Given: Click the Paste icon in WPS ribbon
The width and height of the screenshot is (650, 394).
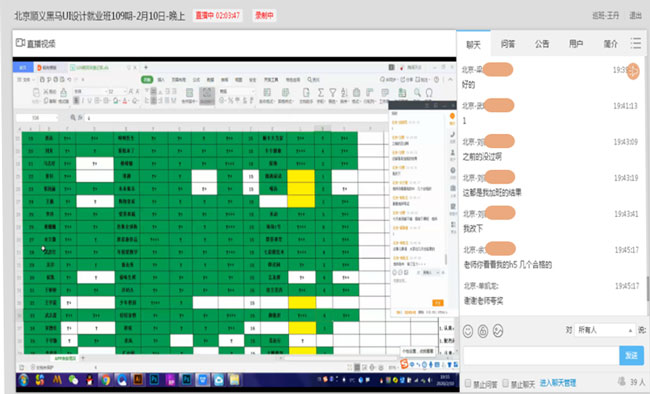Looking at the screenshot, I should (36, 92).
